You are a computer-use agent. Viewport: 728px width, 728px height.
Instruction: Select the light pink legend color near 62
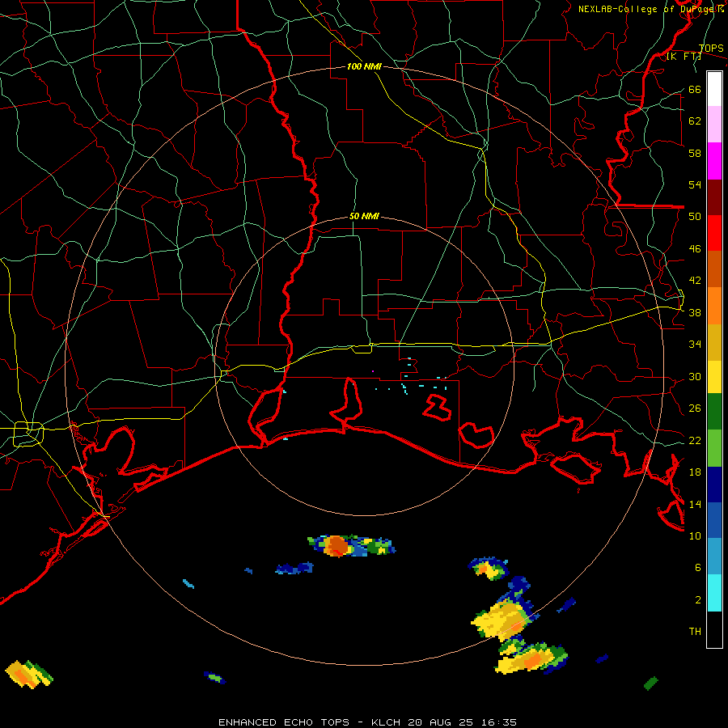tap(714, 125)
